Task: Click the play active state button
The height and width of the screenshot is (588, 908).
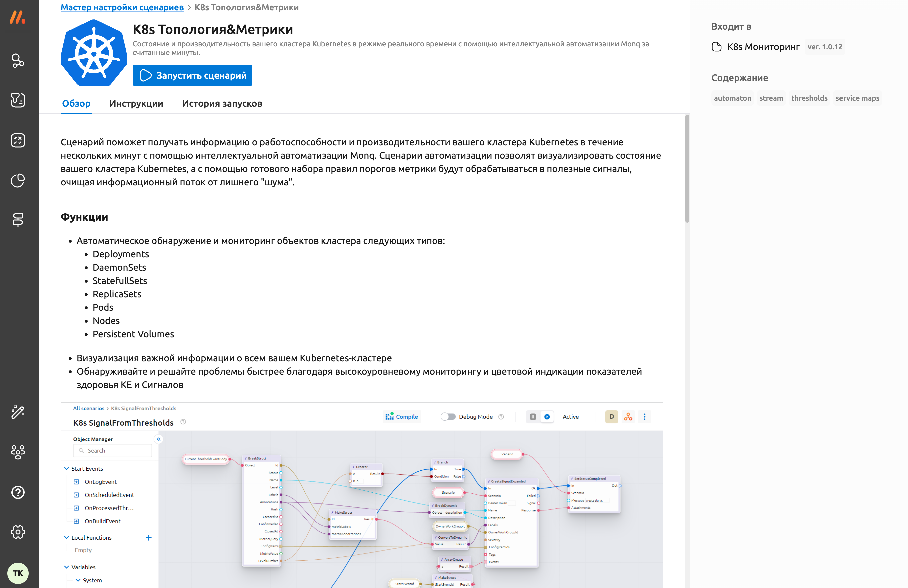Action: pos(547,417)
